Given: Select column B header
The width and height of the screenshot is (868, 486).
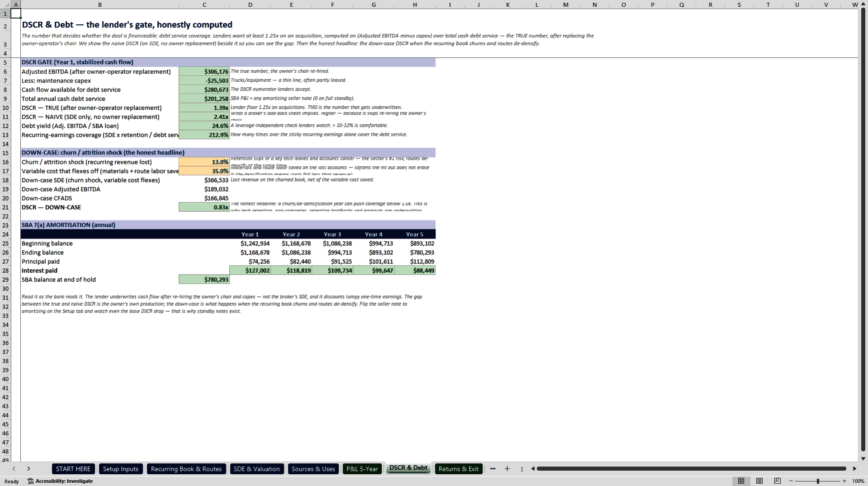Looking at the screenshot, I should click(x=100, y=5).
